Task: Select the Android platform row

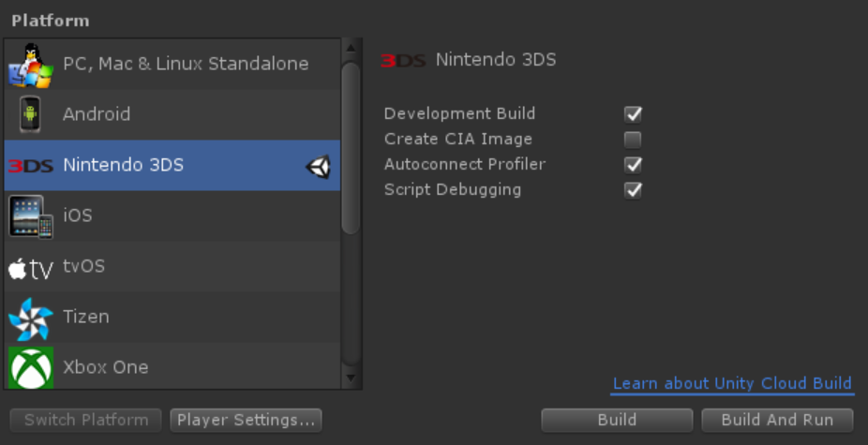Action: [x=172, y=114]
